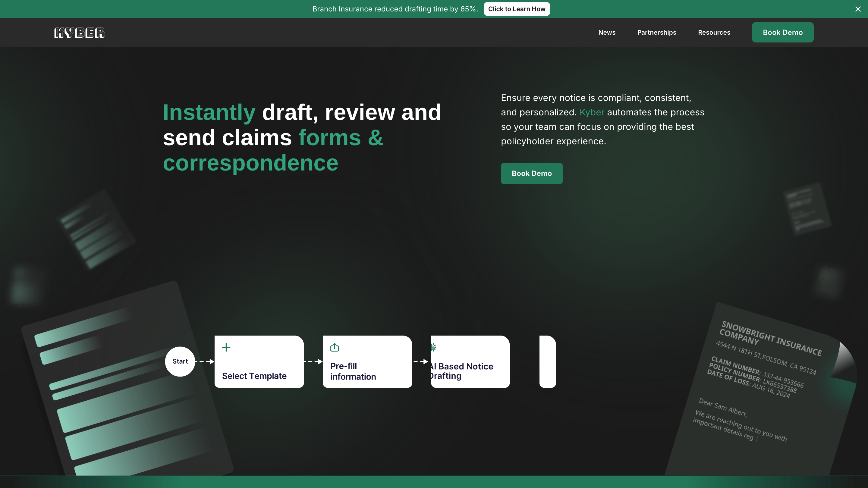Click the plus icon on Select Template card
The width and height of the screenshot is (868, 488).
(x=226, y=347)
